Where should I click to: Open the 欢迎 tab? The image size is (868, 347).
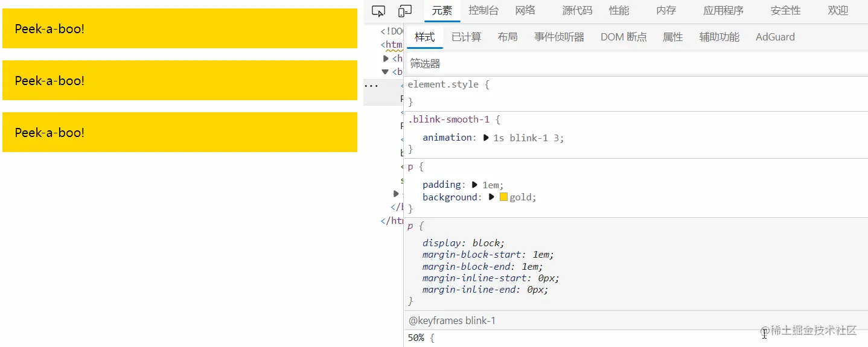[838, 10]
